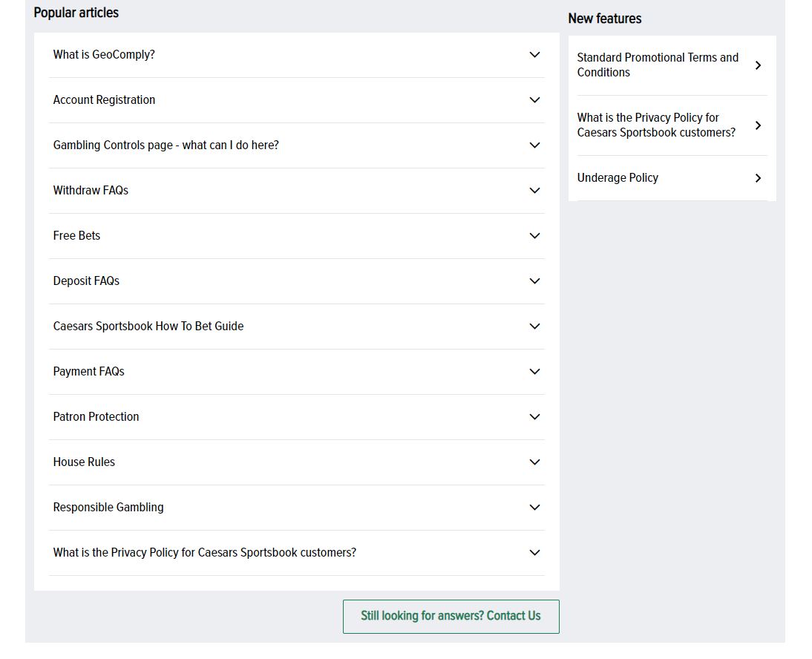The image size is (812, 659).
Task: Open Privacy Policy arrow in New features
Action: 758,125
